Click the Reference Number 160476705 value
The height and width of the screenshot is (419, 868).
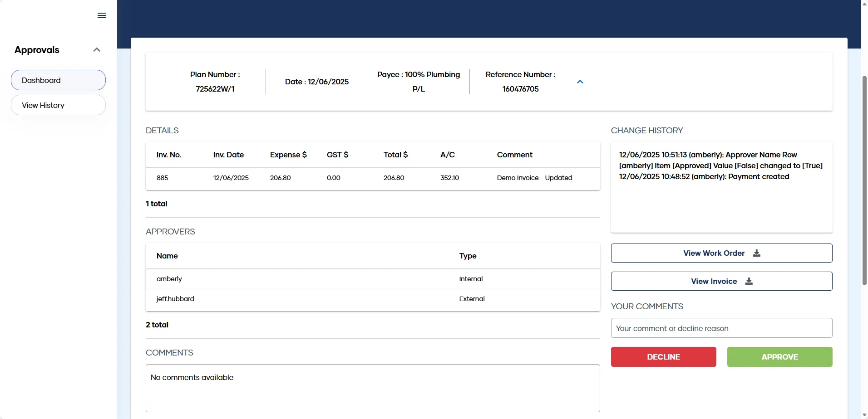pyautogui.click(x=520, y=89)
